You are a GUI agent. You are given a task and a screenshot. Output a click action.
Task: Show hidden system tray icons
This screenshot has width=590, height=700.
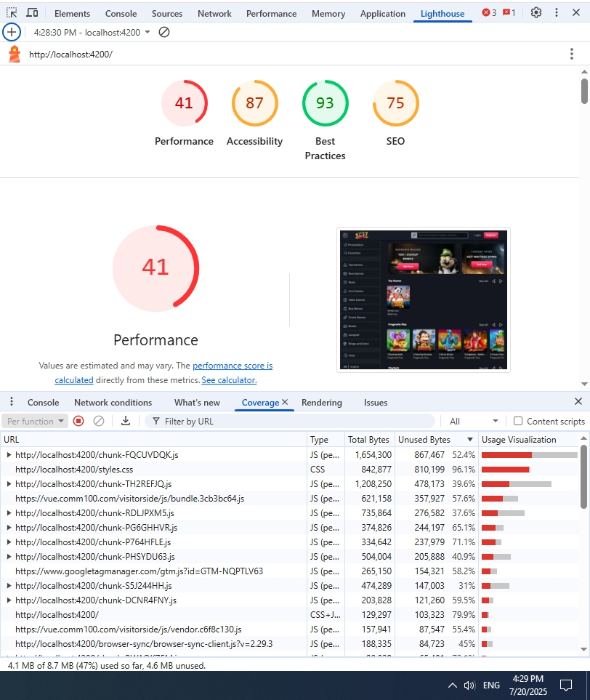click(452, 685)
